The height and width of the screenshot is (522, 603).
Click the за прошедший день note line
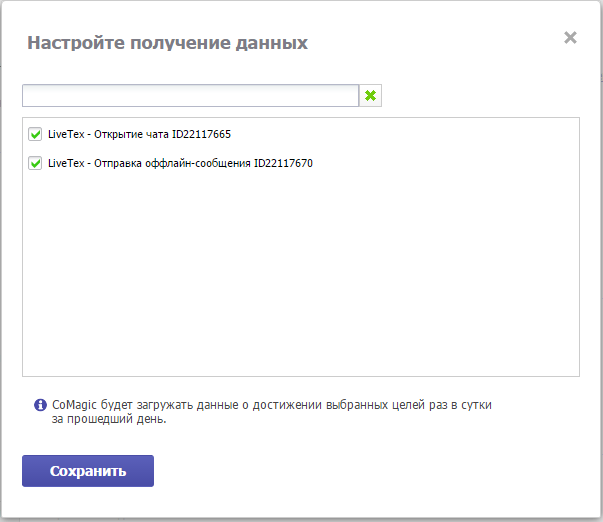tap(109, 419)
